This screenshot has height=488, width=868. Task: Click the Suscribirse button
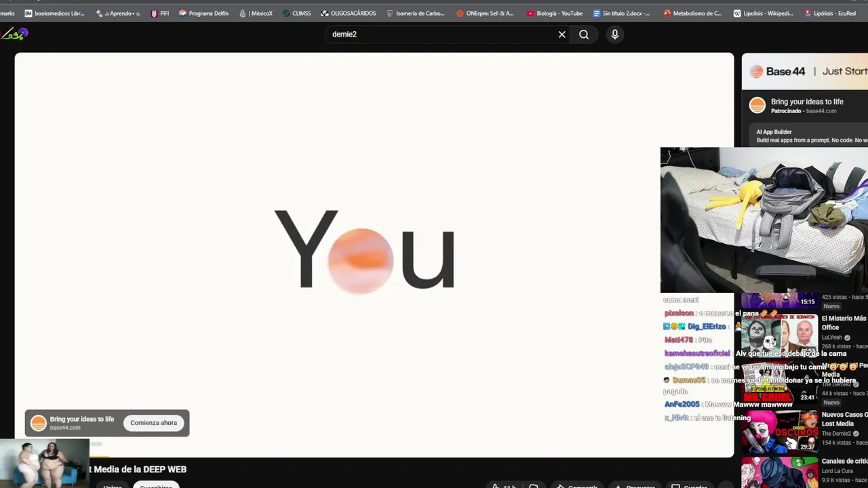pyautogui.click(x=156, y=485)
